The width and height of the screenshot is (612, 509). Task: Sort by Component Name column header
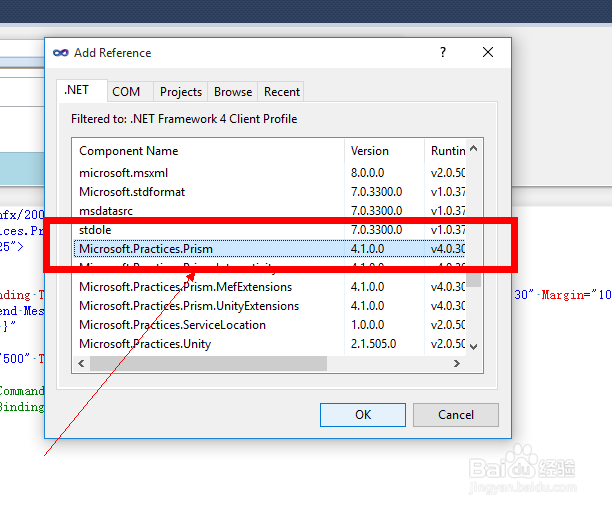click(208, 151)
